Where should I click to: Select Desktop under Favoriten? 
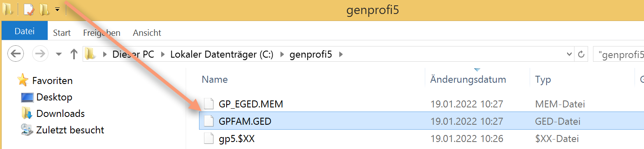(x=54, y=97)
